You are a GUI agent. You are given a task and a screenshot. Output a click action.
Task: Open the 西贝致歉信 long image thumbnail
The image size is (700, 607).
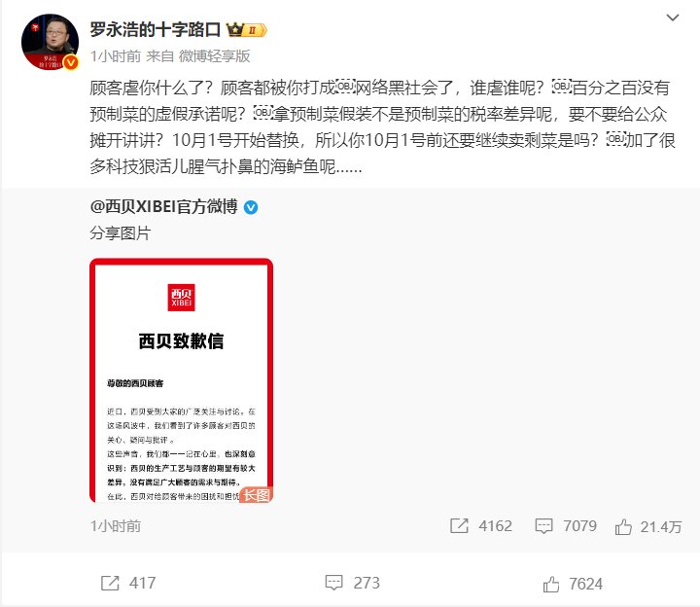coord(181,380)
